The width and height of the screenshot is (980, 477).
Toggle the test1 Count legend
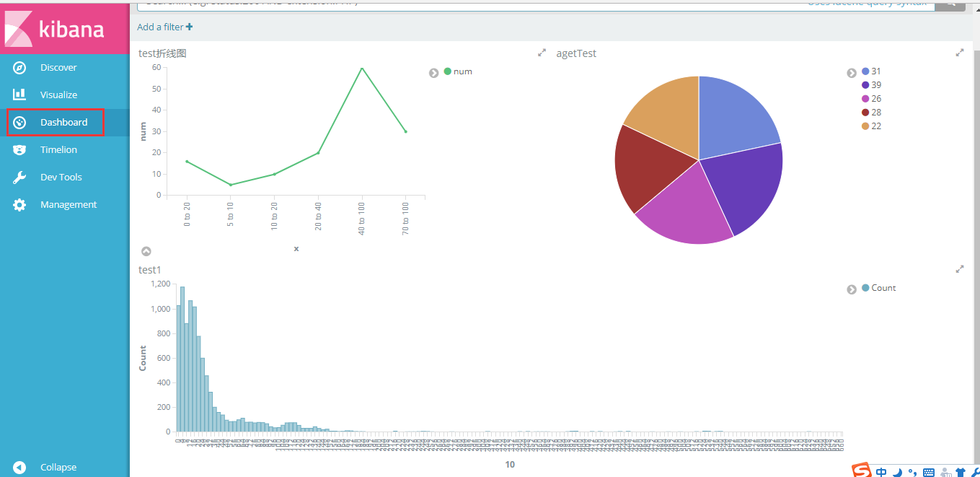click(x=852, y=289)
